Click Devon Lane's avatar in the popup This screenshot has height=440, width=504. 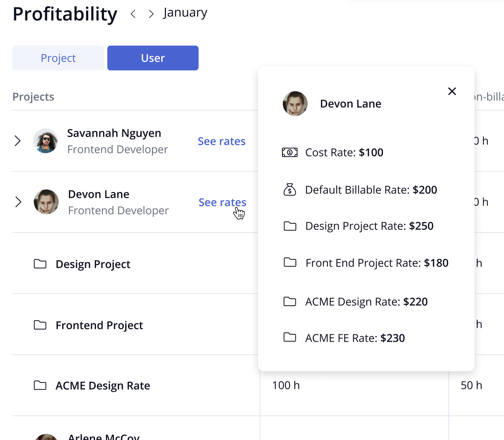click(295, 104)
